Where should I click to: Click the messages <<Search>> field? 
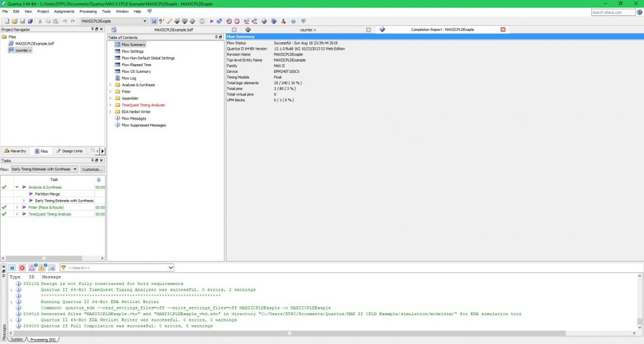[116, 268]
